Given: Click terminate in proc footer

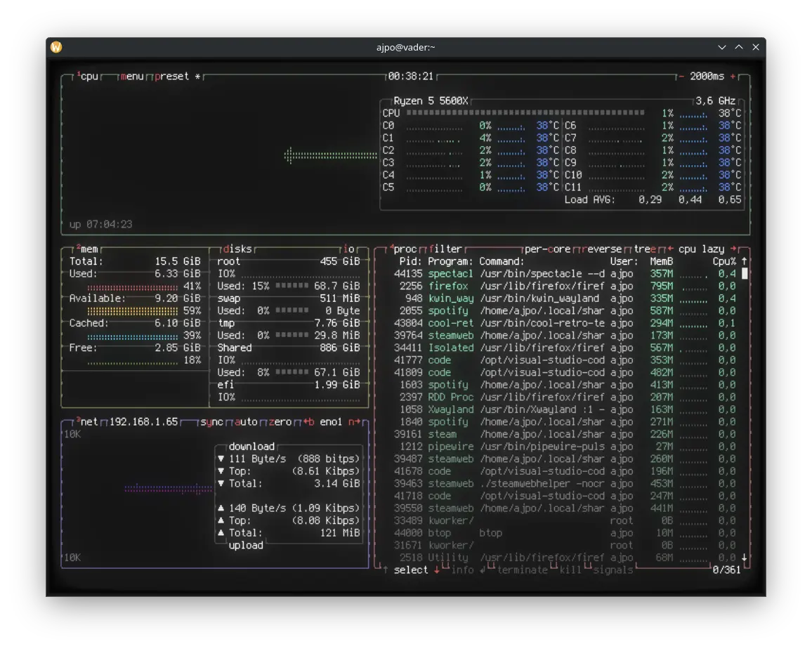Looking at the screenshot, I should click(x=522, y=570).
